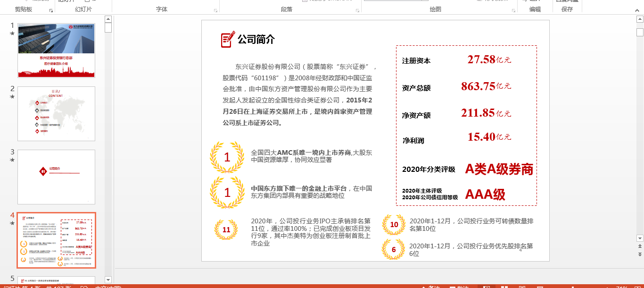
Task: Open the 绘图 group dialog launcher
Action: pos(515,10)
